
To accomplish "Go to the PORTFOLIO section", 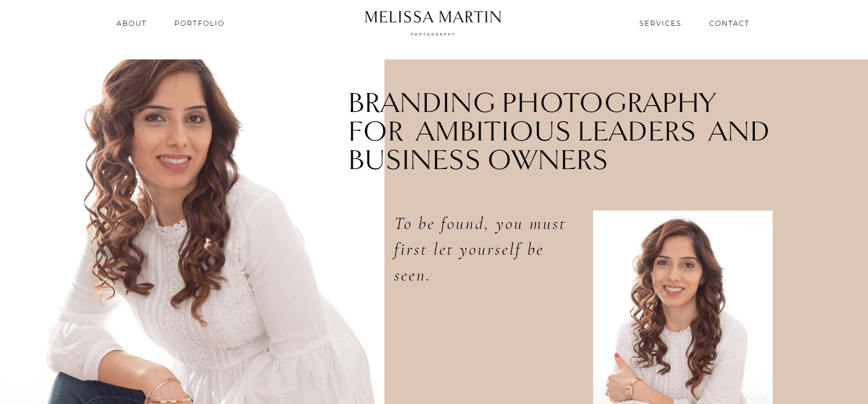I will pos(199,23).
